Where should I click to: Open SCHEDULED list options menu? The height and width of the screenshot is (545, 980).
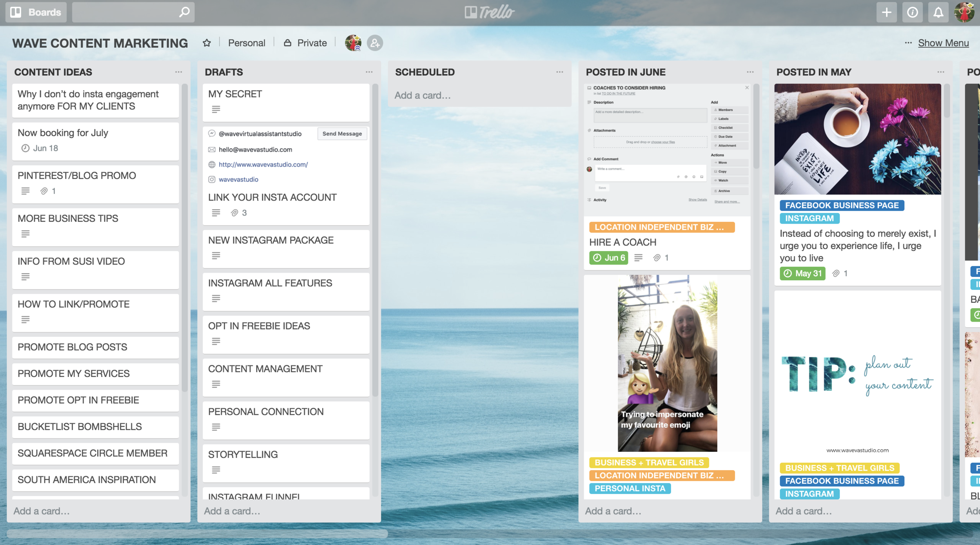pos(560,72)
